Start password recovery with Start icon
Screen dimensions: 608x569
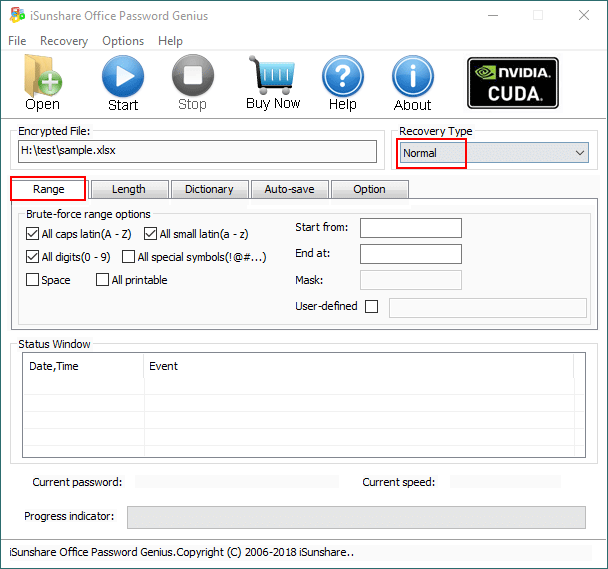(123, 76)
